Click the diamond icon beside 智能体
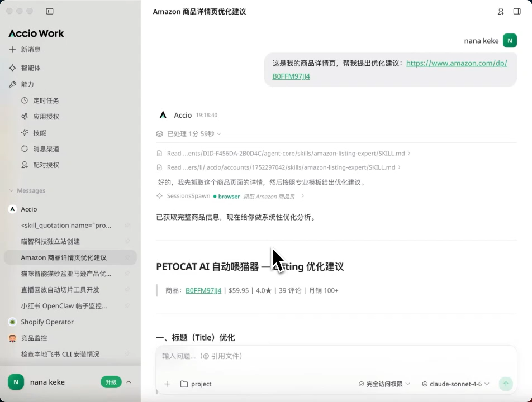Viewport: 532px width, 402px height. [x=12, y=68]
